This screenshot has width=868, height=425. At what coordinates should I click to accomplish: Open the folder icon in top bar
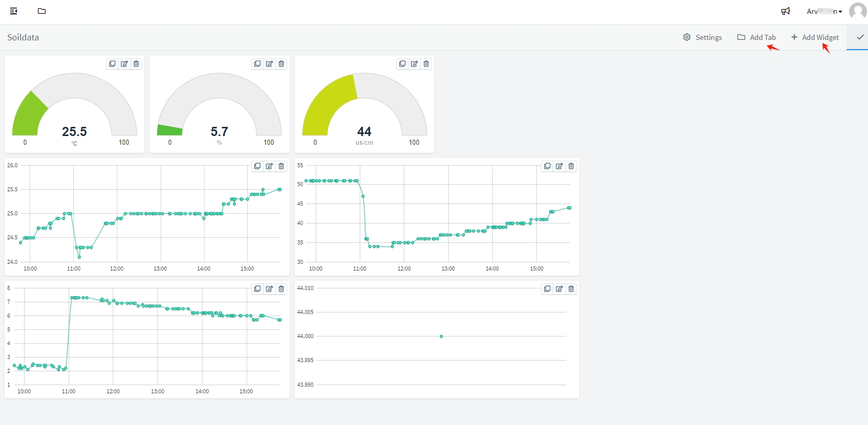point(42,11)
